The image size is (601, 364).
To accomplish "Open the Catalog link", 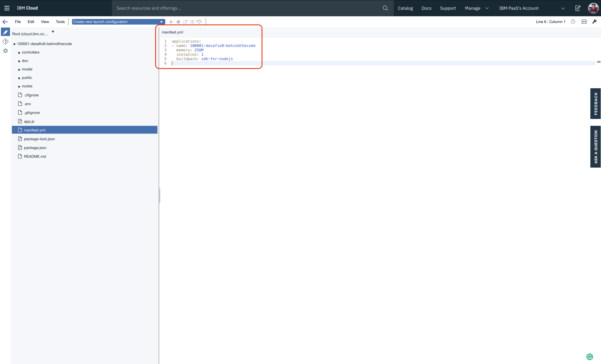I will pyautogui.click(x=405, y=8).
